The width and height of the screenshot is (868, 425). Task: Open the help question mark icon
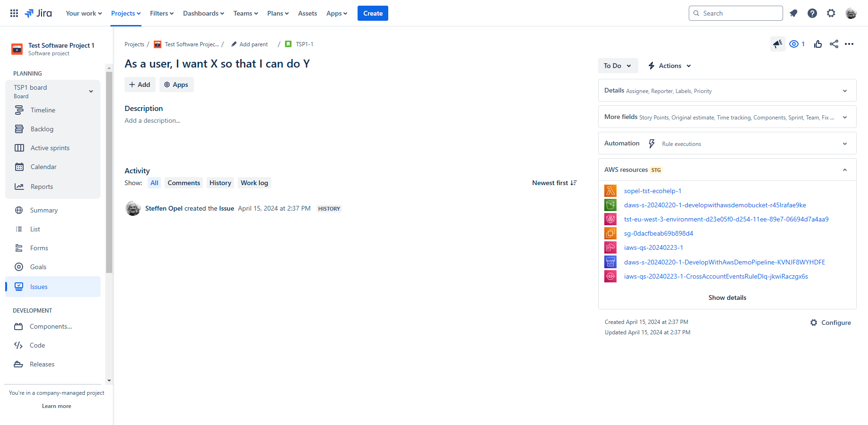click(812, 13)
